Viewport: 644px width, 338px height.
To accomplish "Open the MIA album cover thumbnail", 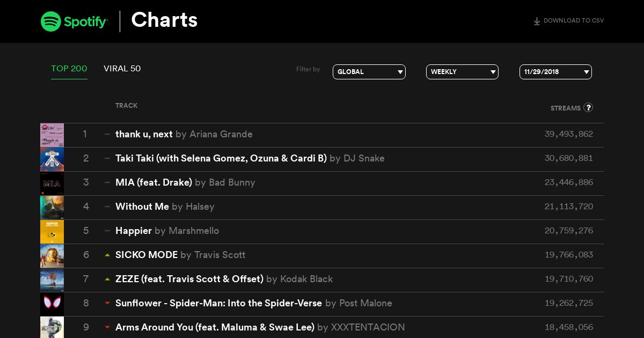I will (52, 183).
